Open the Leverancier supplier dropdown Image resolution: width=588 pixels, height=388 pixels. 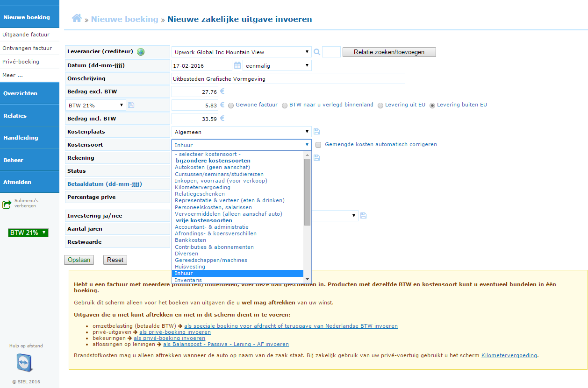tap(241, 52)
